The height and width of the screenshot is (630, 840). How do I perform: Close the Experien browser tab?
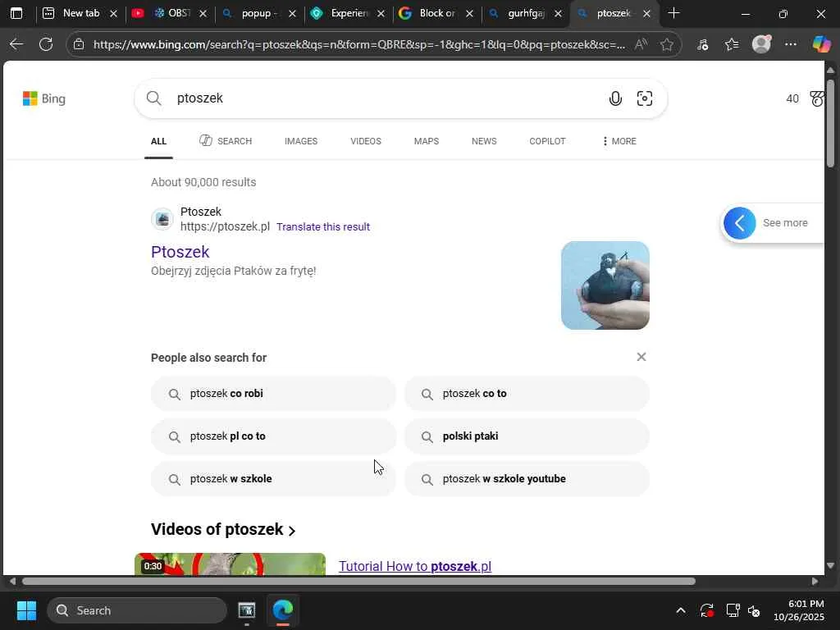click(x=381, y=14)
